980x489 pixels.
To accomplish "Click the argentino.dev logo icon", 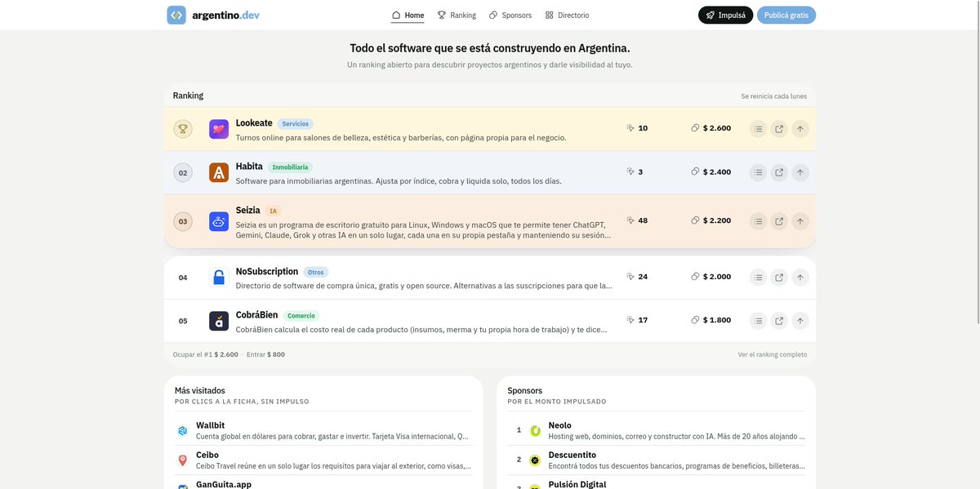I will click(176, 15).
